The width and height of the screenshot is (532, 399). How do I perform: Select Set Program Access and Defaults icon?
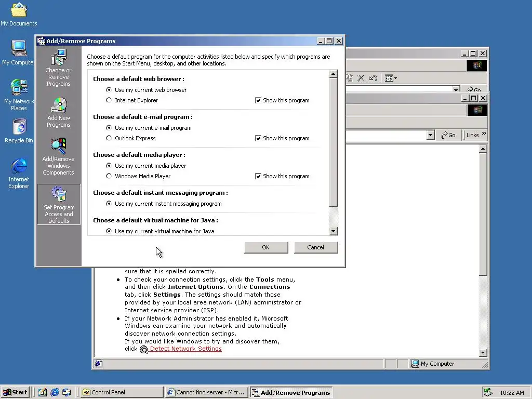pyautogui.click(x=59, y=204)
